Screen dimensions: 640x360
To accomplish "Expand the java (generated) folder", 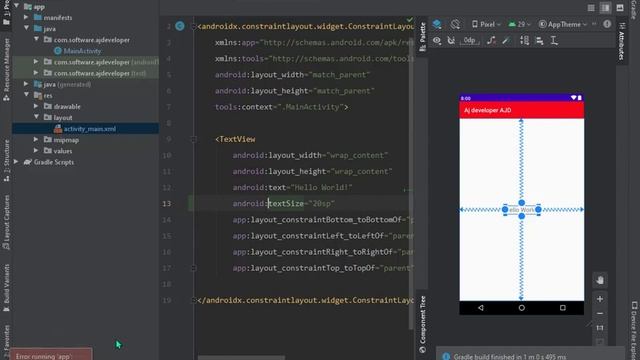I will (26, 84).
